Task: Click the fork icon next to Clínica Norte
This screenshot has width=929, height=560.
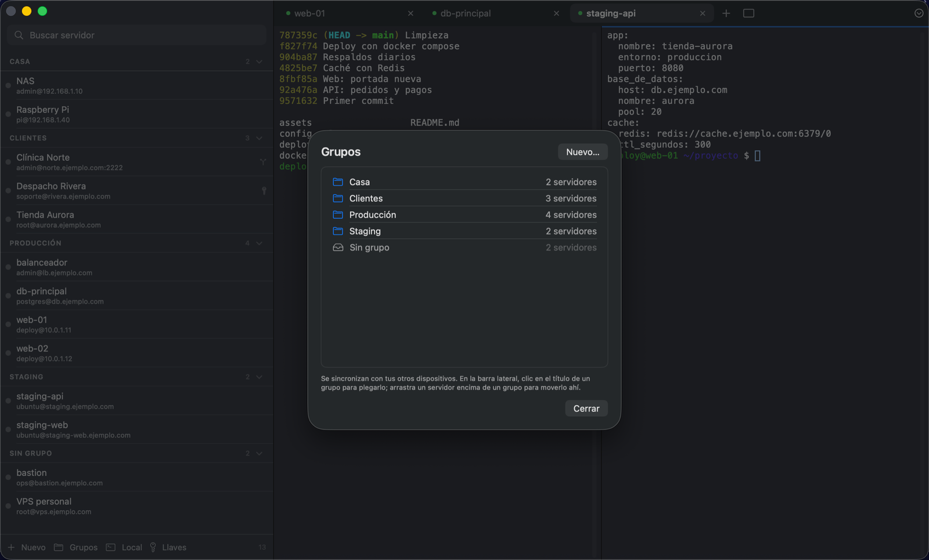Action: pyautogui.click(x=263, y=162)
